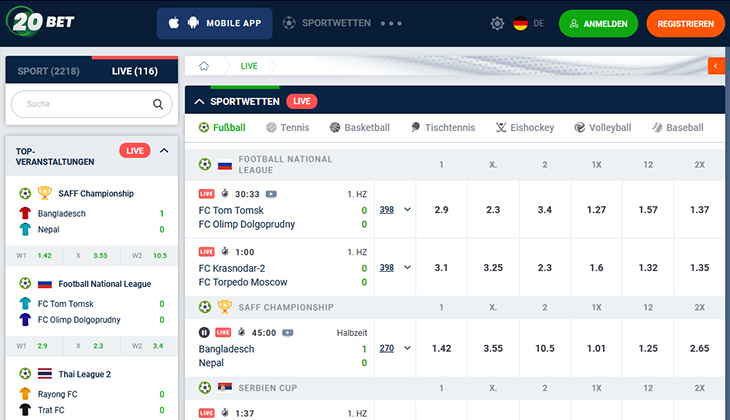
Task: Click the 20BET logo
Action: pyautogui.click(x=41, y=21)
